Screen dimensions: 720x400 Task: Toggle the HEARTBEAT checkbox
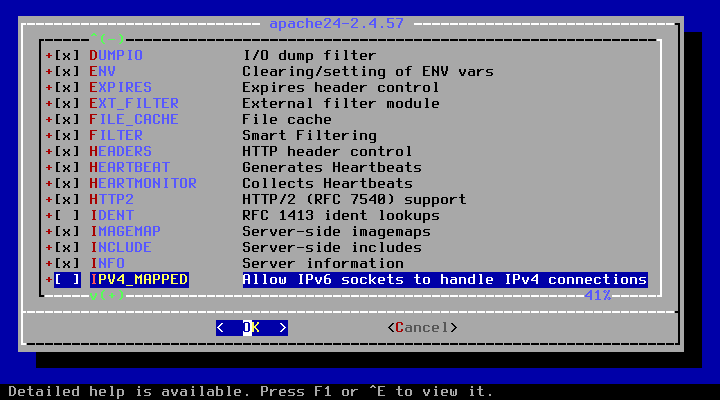tap(67, 168)
